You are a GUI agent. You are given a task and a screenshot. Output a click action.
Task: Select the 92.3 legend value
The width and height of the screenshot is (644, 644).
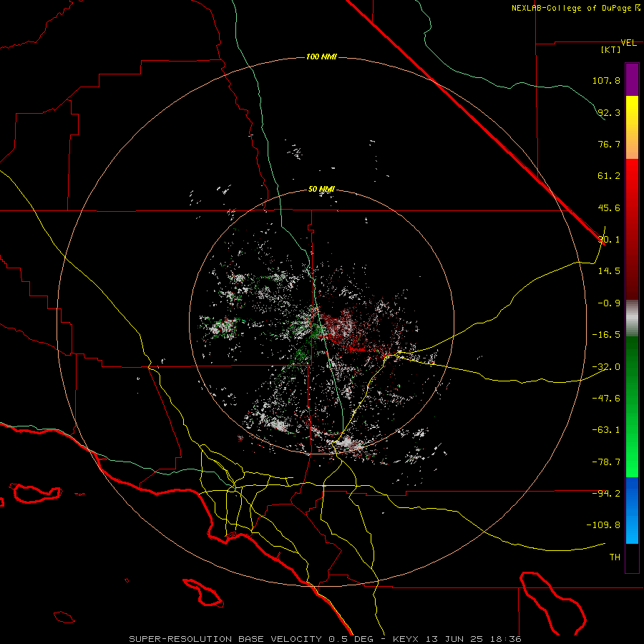coord(609,112)
